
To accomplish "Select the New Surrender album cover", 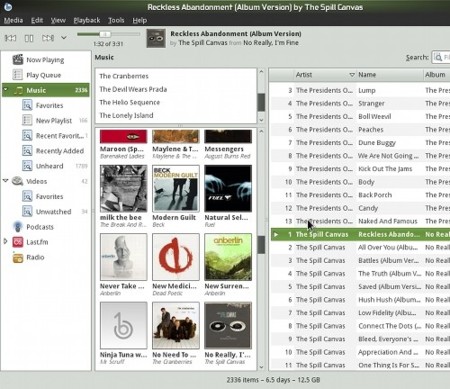I will click(x=228, y=257).
